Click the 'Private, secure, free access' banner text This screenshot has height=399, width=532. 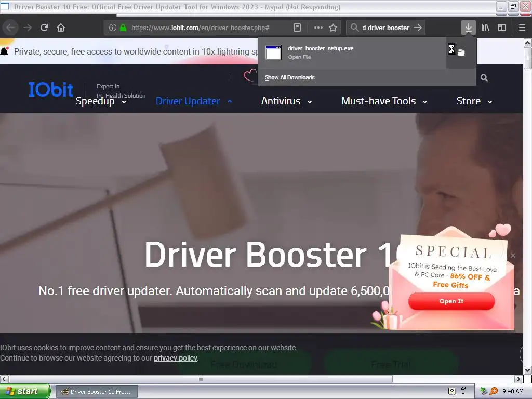(x=136, y=51)
